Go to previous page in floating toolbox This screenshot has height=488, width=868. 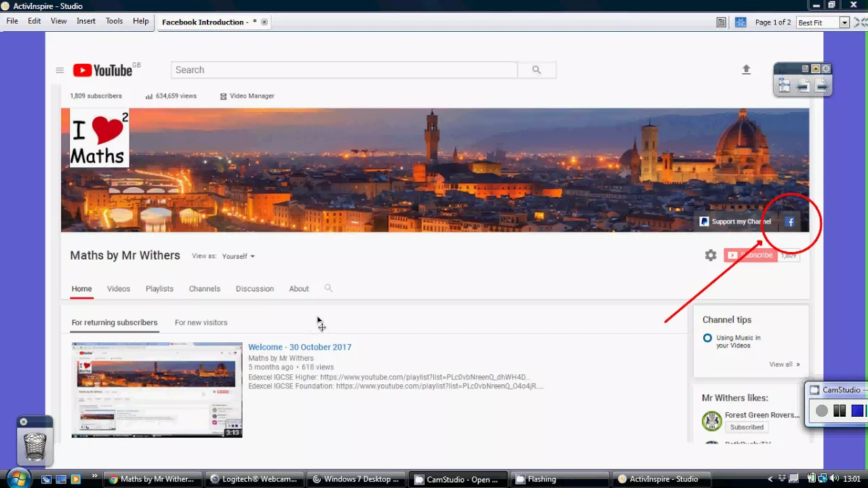pyautogui.click(x=803, y=85)
